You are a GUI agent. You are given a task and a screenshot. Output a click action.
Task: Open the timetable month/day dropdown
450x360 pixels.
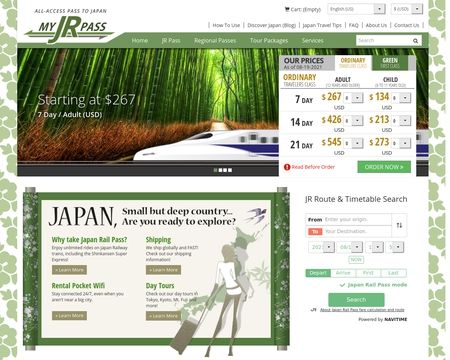tap(350, 247)
